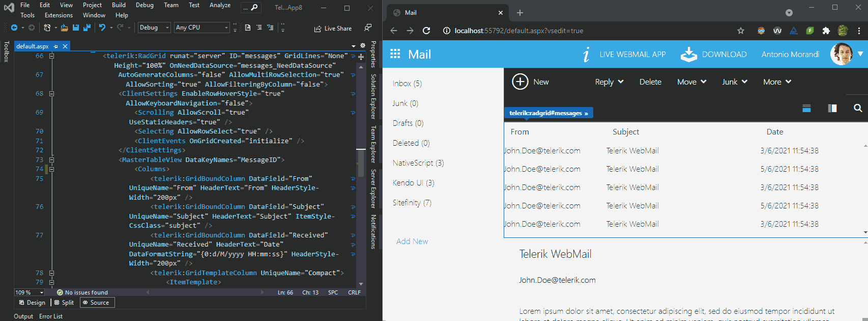Reload the page in Chrome
The height and width of the screenshot is (321, 868).
point(426,31)
